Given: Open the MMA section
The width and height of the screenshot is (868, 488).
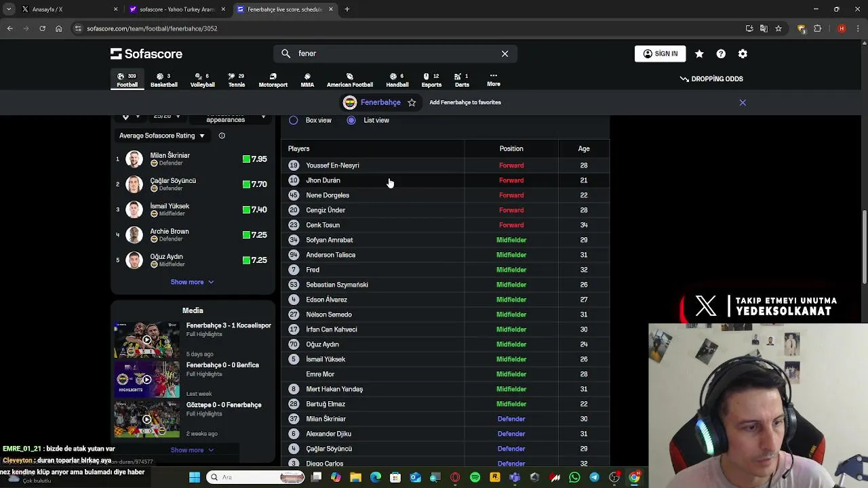Looking at the screenshot, I should point(307,80).
